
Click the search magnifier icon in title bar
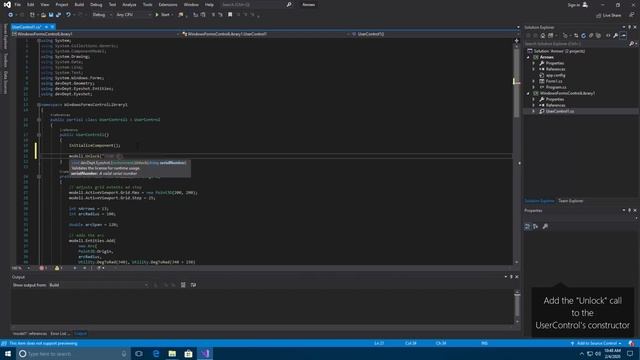[x=289, y=4]
